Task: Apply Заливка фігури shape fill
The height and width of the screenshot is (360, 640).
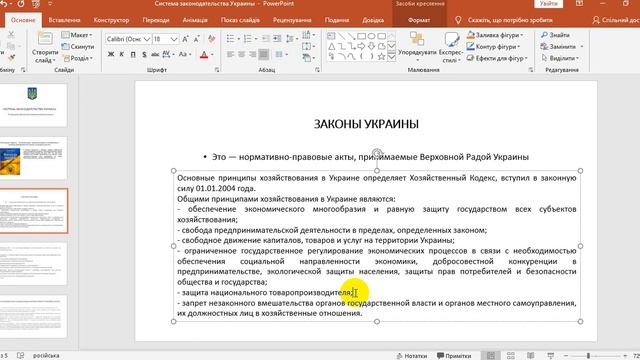Action: tap(495, 35)
